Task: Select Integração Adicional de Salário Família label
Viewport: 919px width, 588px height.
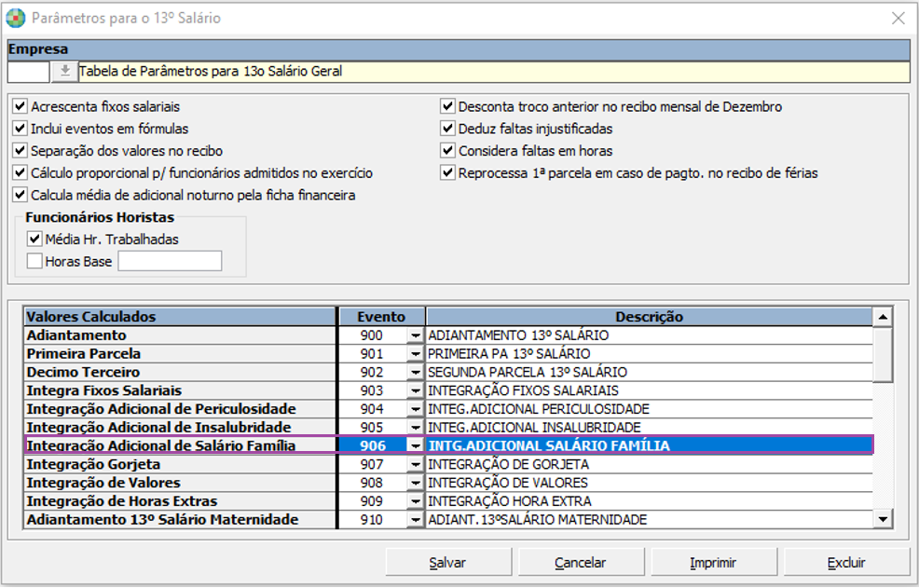Action: (x=180, y=446)
